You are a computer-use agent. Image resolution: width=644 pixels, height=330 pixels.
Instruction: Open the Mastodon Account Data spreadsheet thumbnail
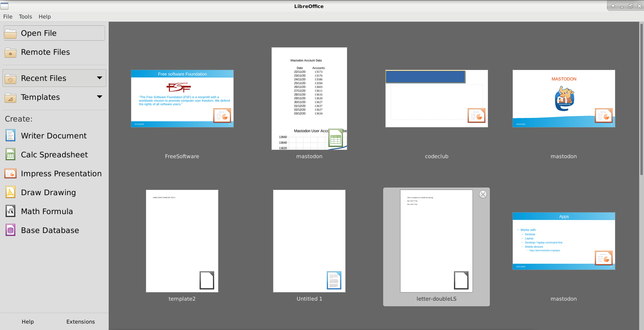pyautogui.click(x=309, y=99)
